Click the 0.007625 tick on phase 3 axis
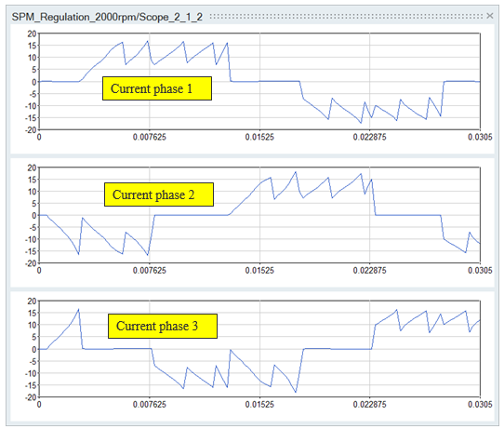The width and height of the screenshot is (504, 429). 150,404
